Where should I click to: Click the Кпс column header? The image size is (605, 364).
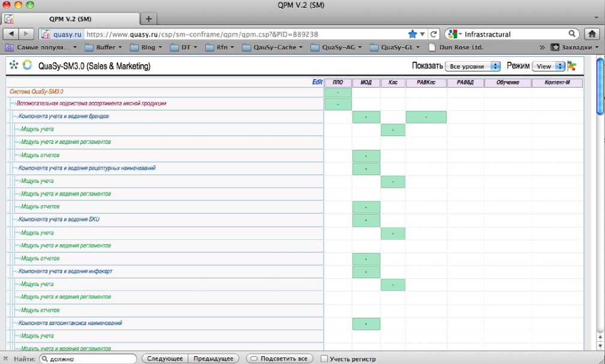393,83
